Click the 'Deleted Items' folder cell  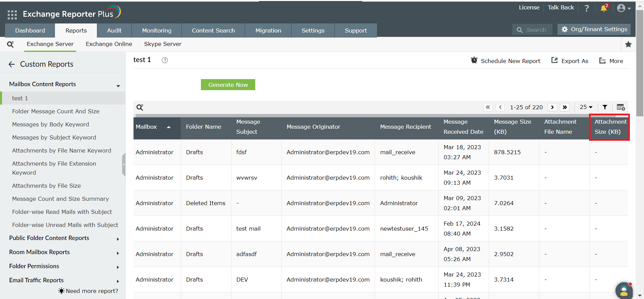[x=206, y=203]
